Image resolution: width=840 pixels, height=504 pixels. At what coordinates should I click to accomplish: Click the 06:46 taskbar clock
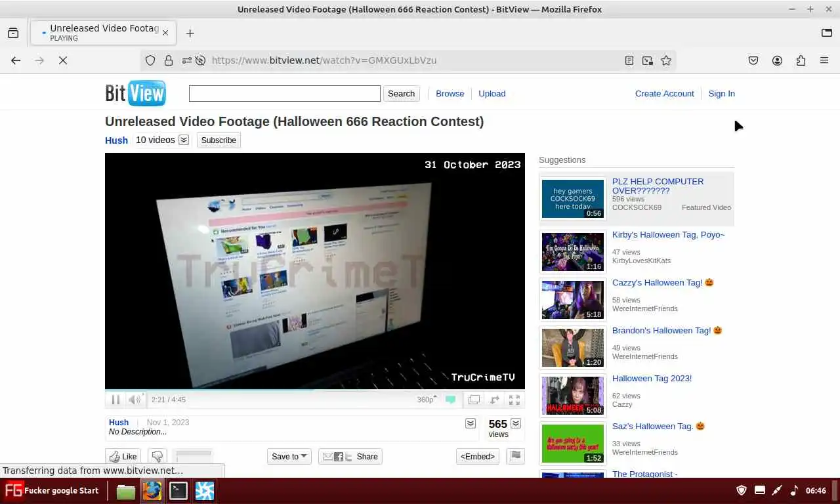(x=816, y=490)
